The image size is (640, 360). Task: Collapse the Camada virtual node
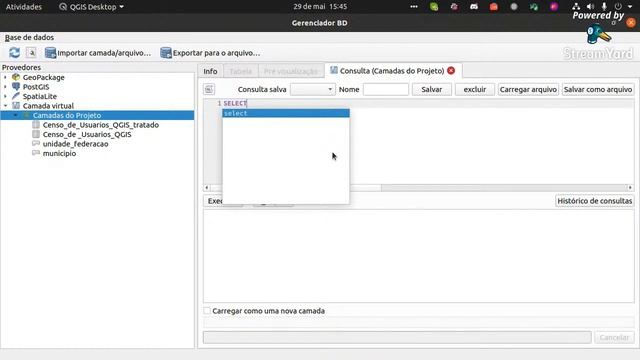(x=5, y=106)
